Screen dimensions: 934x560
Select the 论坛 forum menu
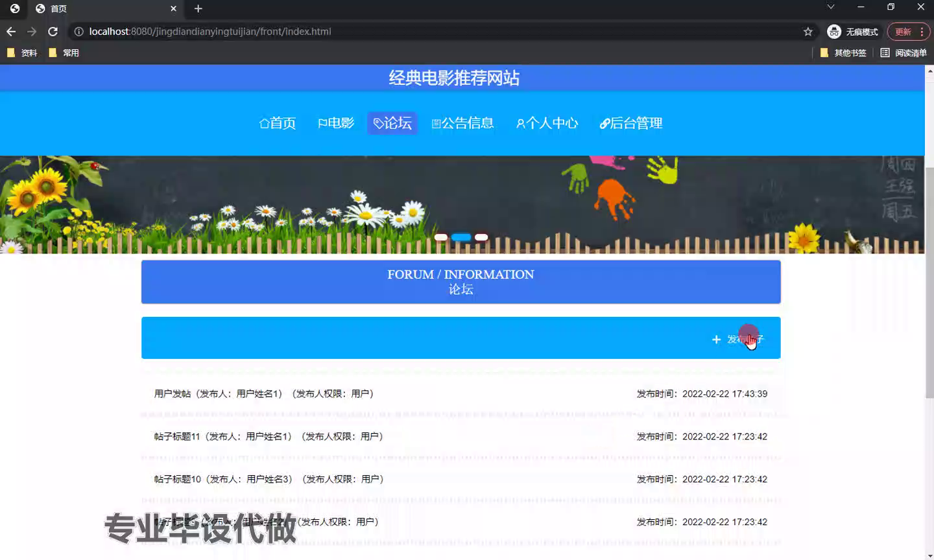click(x=392, y=123)
